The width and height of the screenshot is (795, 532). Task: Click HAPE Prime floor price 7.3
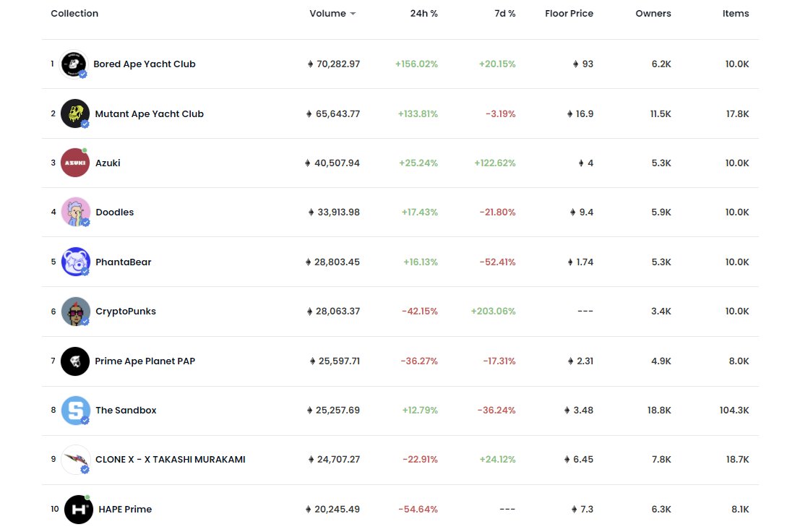[x=587, y=509]
